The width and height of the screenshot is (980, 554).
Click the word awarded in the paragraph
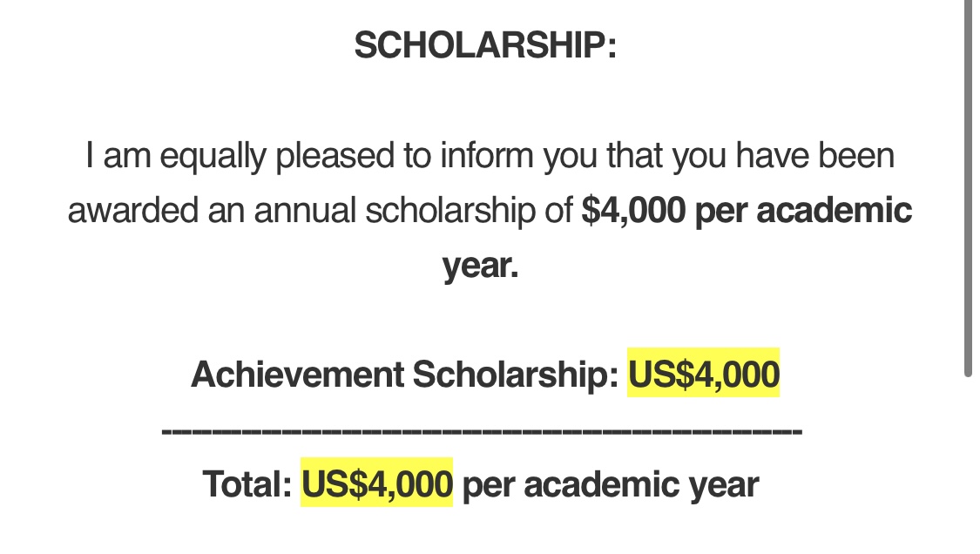(133, 210)
